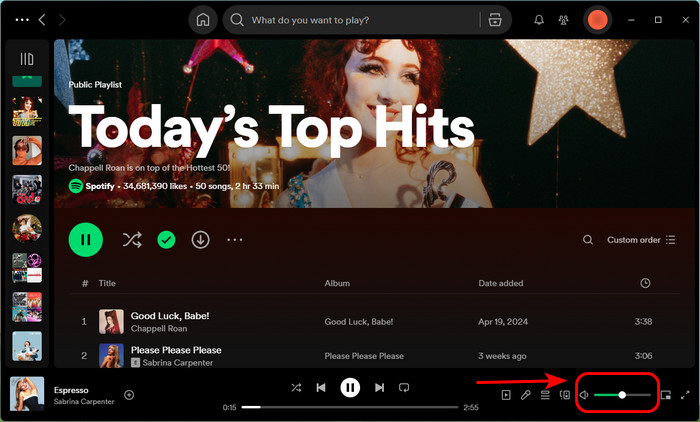
Task: Pause playback in the player bar
Action: [x=350, y=388]
